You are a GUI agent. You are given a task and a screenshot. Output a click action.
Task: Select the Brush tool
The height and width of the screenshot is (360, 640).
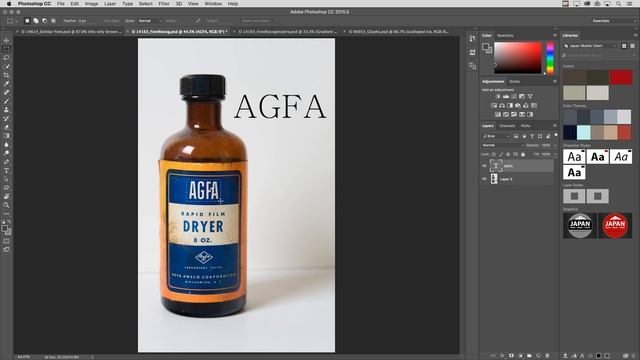[x=7, y=101]
